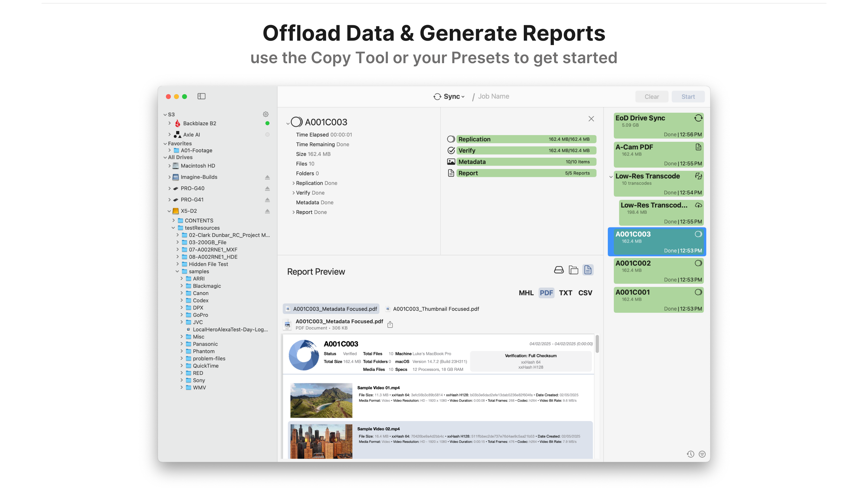Select the A001C002 job card

point(658,271)
